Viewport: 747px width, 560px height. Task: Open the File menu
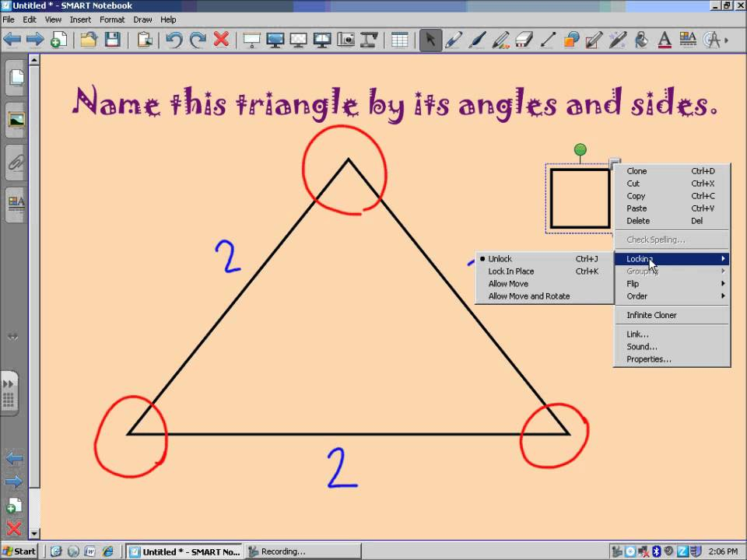pos(9,19)
